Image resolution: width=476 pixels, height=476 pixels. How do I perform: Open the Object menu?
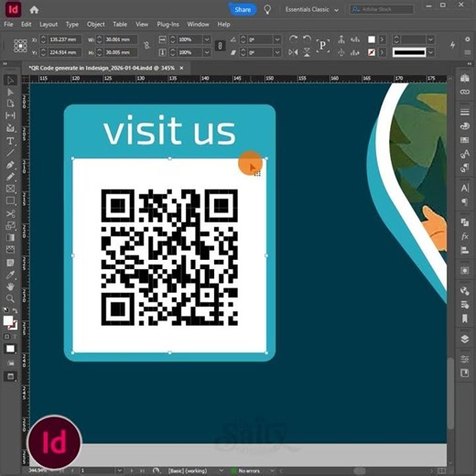click(96, 25)
